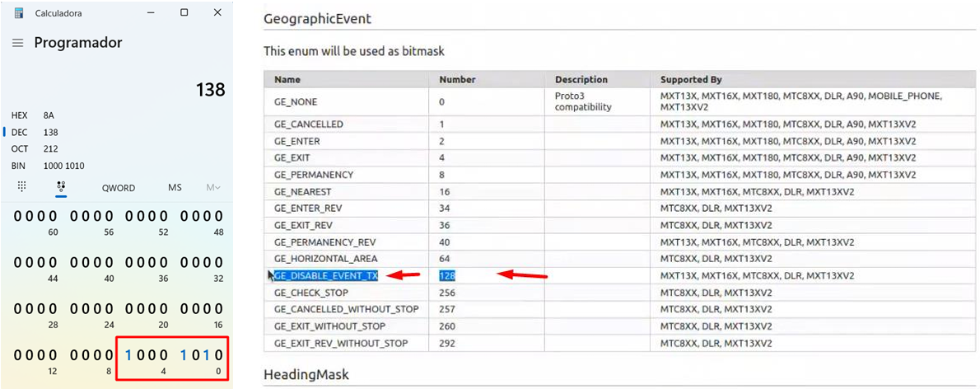The height and width of the screenshot is (389, 980).
Task: Click the Calculadora app icon in title bar
Action: click(x=18, y=13)
